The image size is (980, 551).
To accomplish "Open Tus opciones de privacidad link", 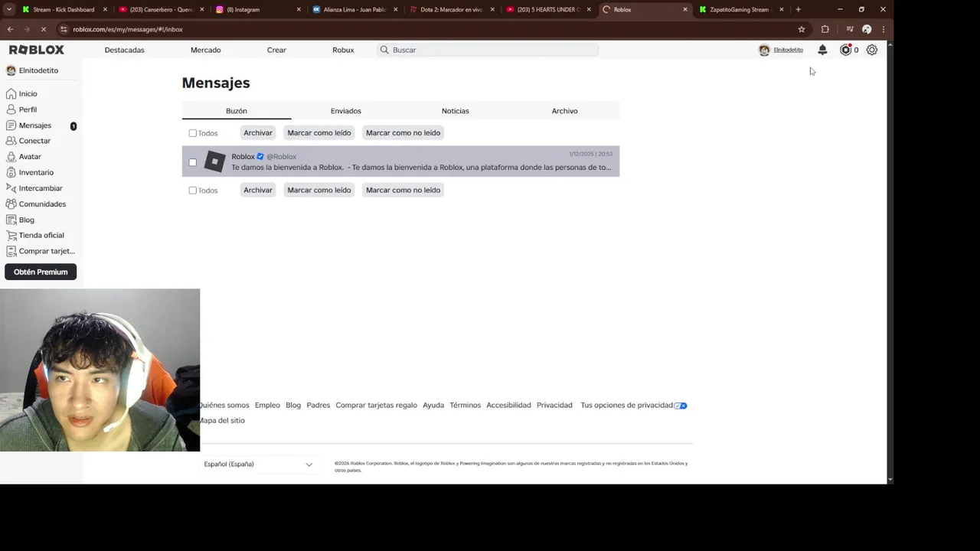I will click(633, 405).
